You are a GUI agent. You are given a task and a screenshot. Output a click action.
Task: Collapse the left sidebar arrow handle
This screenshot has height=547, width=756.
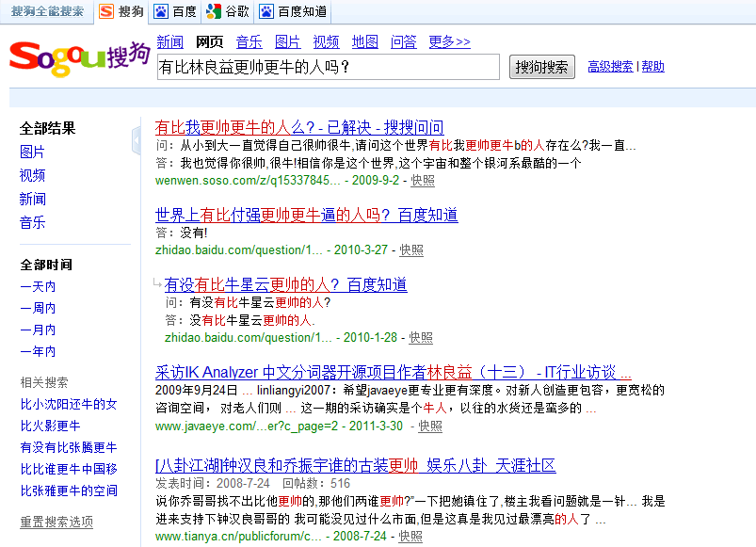(137, 140)
